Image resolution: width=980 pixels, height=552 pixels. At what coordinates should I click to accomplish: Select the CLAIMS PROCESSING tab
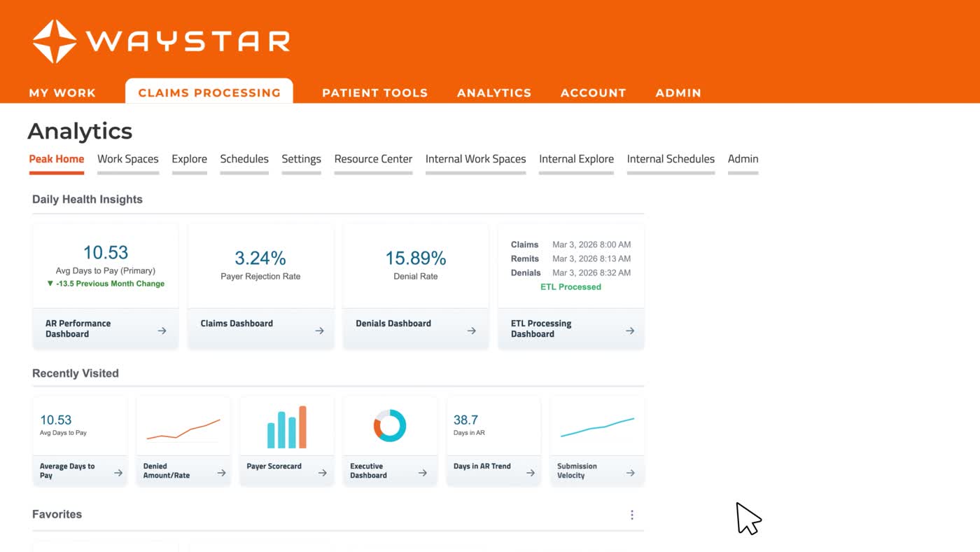click(x=209, y=92)
